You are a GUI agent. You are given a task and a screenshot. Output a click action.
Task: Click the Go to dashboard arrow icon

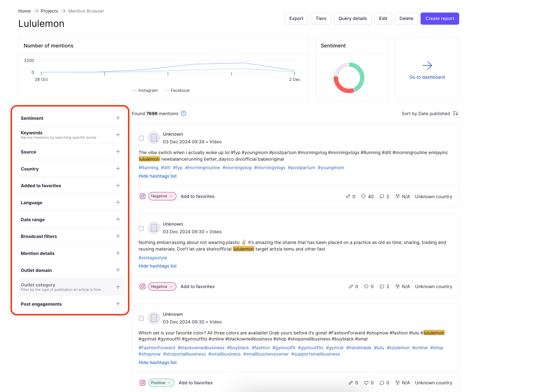click(x=427, y=66)
